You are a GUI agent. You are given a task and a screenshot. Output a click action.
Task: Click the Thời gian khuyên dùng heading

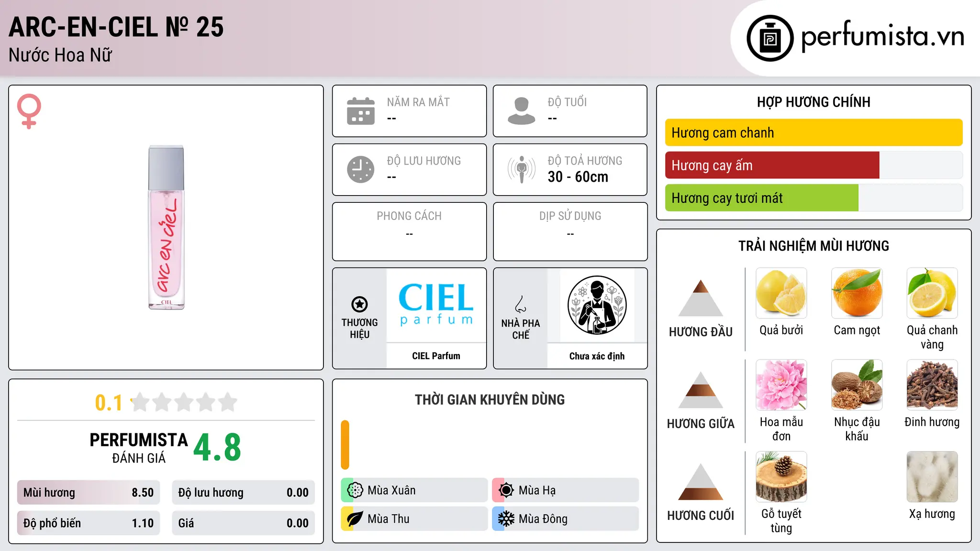(490, 399)
